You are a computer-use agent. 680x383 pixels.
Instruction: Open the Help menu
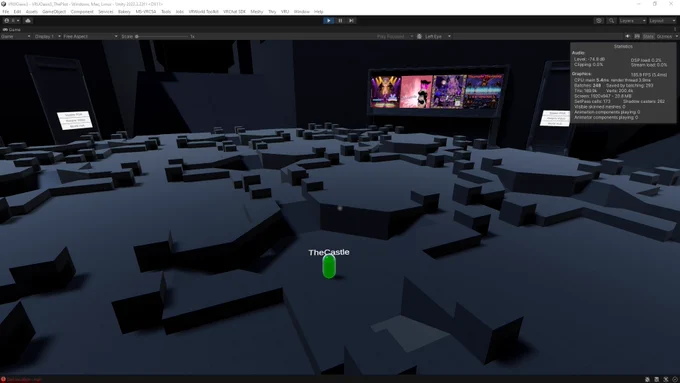click(319, 12)
